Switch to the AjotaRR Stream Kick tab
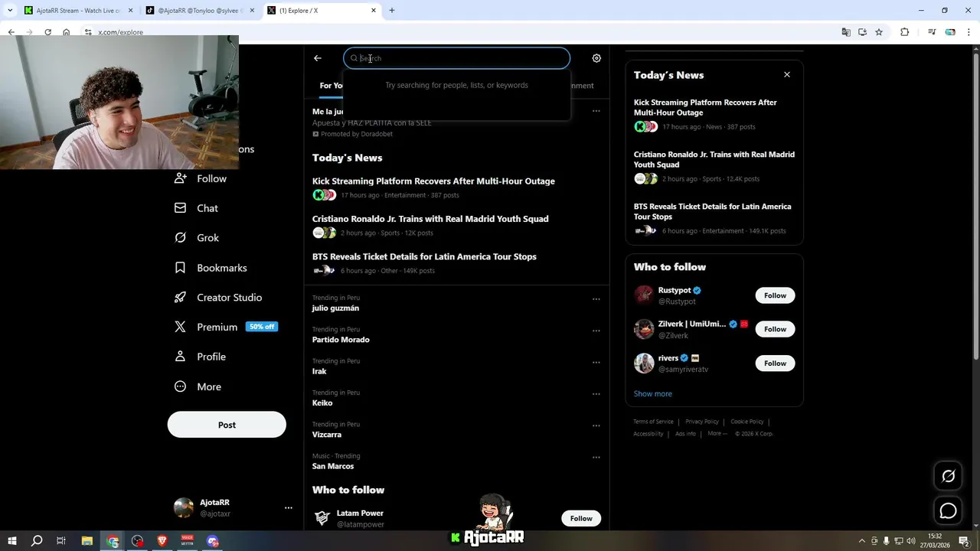The height and width of the screenshot is (551, 980). point(79,11)
